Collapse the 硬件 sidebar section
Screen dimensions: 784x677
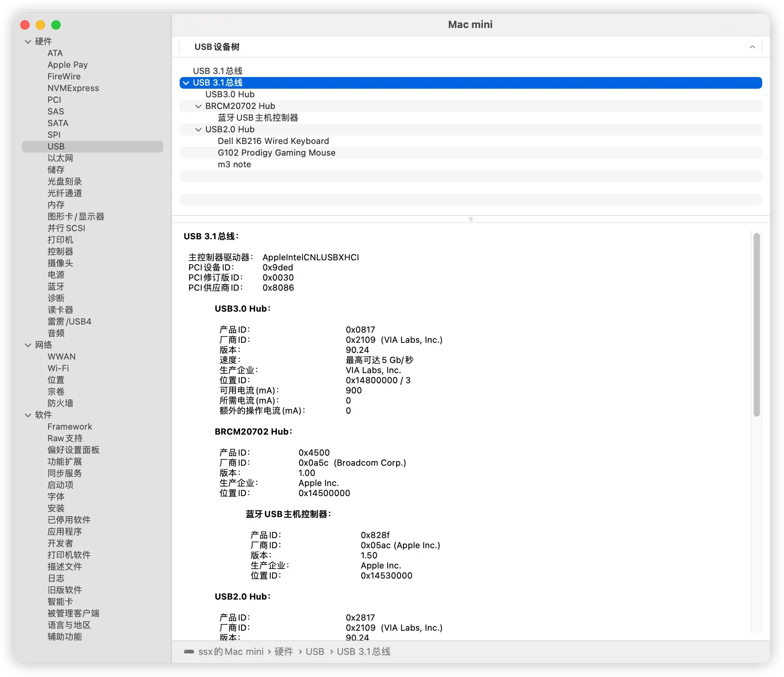(x=28, y=42)
